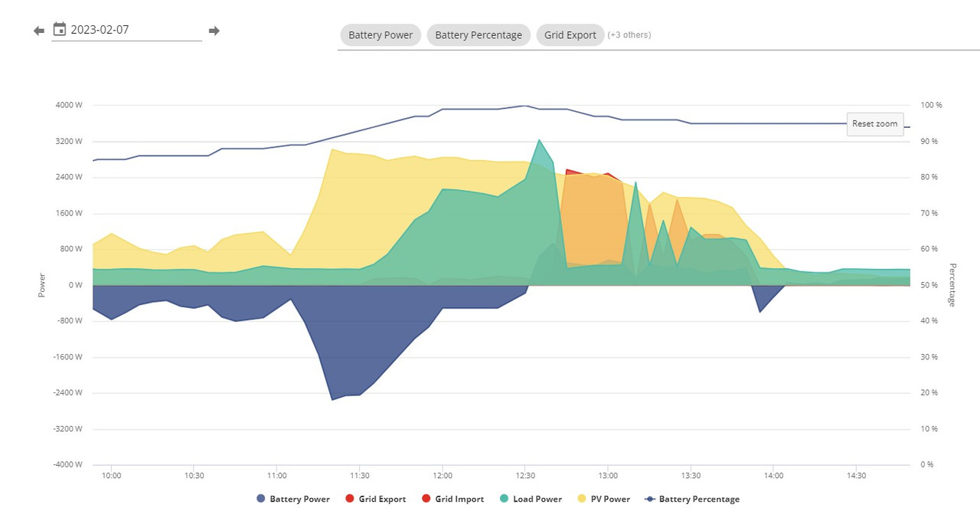Toggle PV Power series in legend
The height and width of the screenshot is (521, 980).
pyautogui.click(x=604, y=499)
